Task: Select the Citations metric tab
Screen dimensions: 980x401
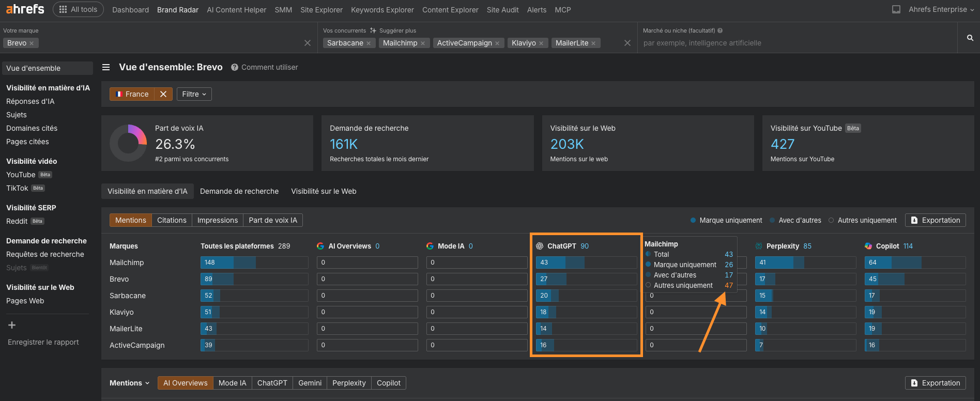Action: tap(172, 220)
